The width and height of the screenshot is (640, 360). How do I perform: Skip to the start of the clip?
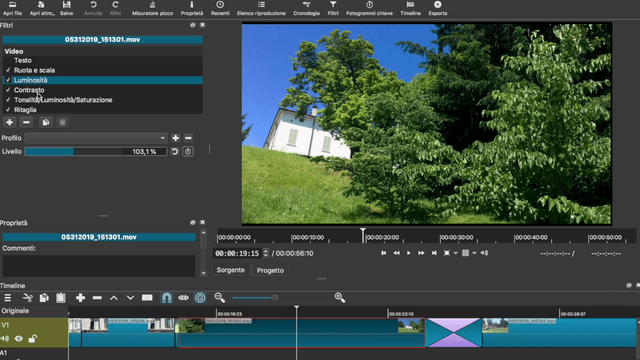(x=384, y=253)
